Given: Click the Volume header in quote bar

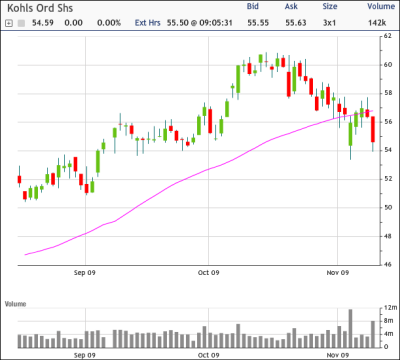Looking at the screenshot, I should (x=381, y=6).
